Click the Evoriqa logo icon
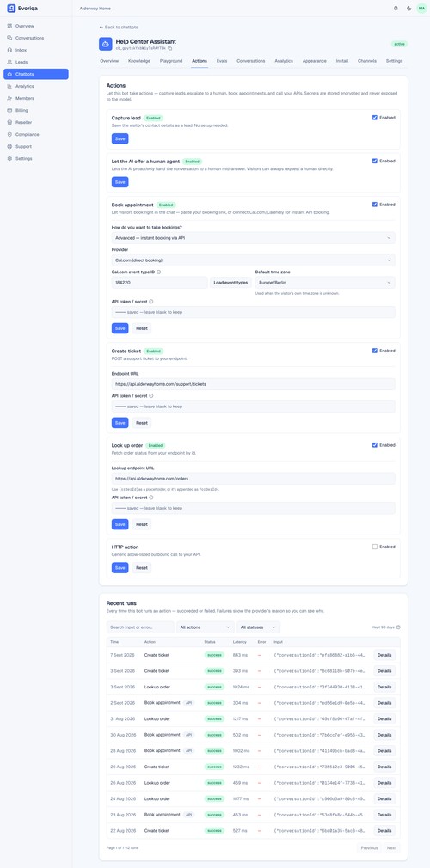Screen dimensions: 430x868 (11, 9)
